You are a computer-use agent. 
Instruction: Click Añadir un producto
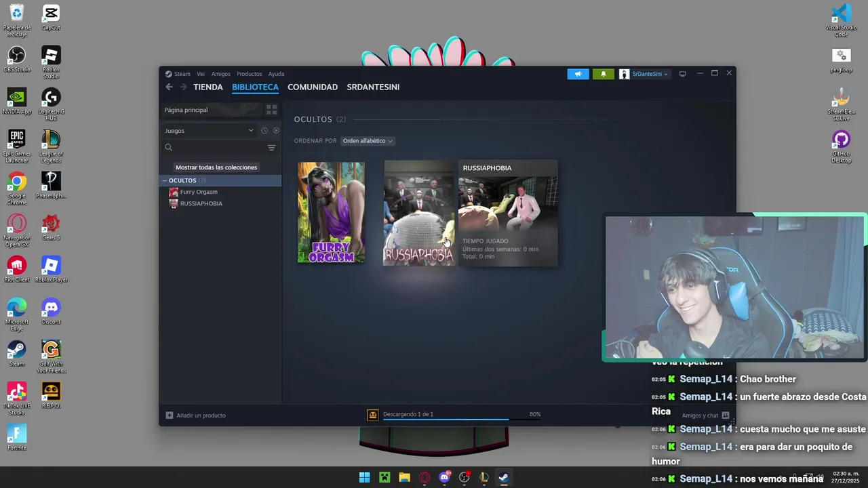[x=196, y=415]
